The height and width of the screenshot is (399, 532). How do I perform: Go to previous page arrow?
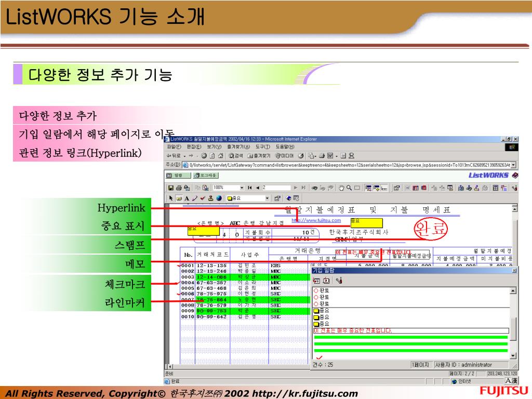[258, 188]
